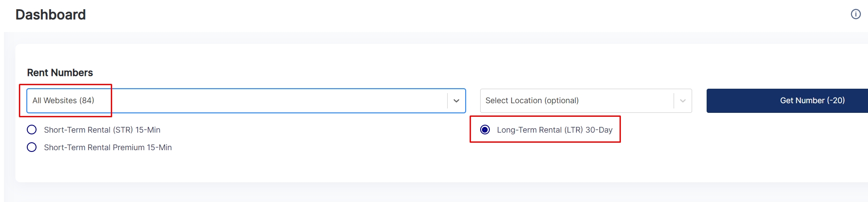Choose Short-Term Rental Premium 15-Min radio circle

pos(32,147)
